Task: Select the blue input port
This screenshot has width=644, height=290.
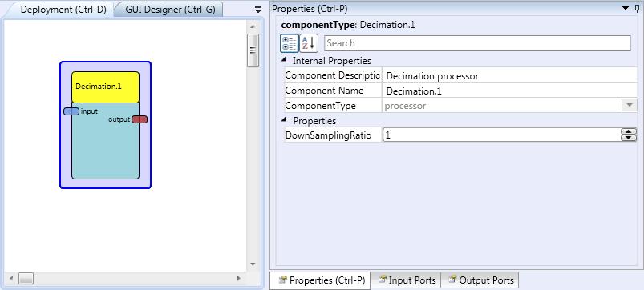Action: [71, 111]
